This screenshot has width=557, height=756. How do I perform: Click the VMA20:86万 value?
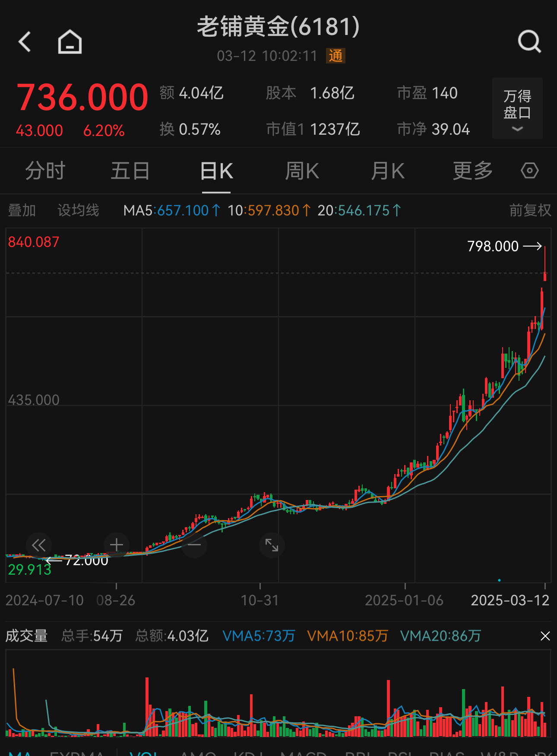tap(440, 636)
